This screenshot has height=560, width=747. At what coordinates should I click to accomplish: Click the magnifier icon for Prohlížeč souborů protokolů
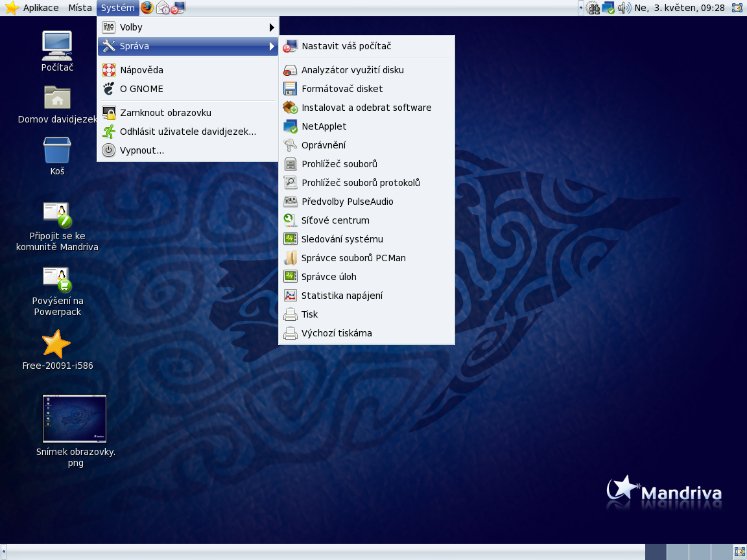pos(290,183)
